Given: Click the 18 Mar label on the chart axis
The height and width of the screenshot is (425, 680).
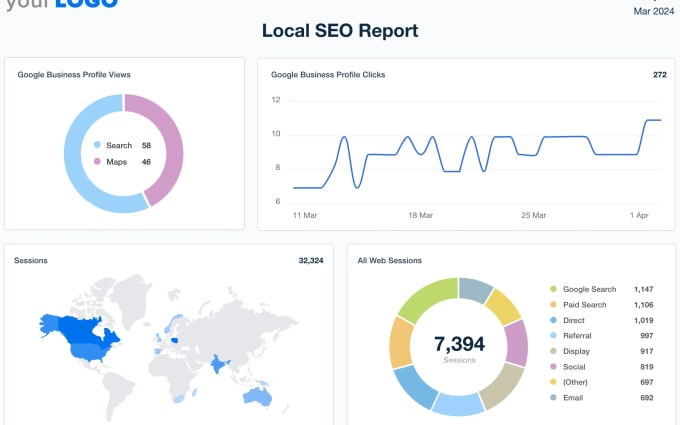Looking at the screenshot, I should click(420, 215).
